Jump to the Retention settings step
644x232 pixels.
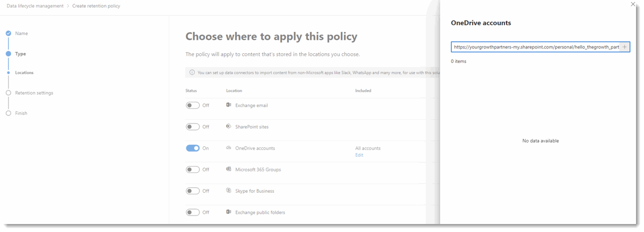34,93
